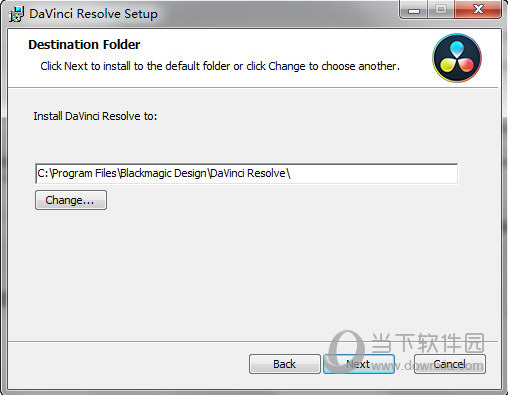Click the 'DaVinci Resolve Setup' window title
The height and width of the screenshot is (395, 508).
[93, 14]
